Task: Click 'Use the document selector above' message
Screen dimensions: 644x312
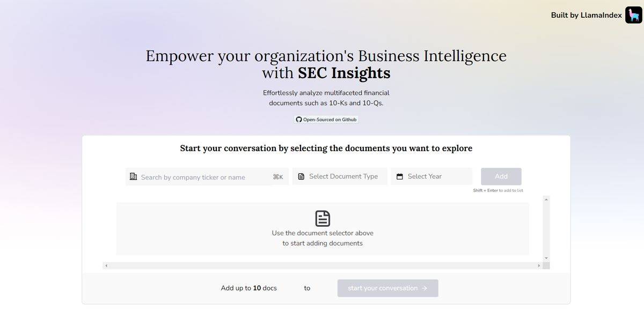Action: click(x=323, y=238)
